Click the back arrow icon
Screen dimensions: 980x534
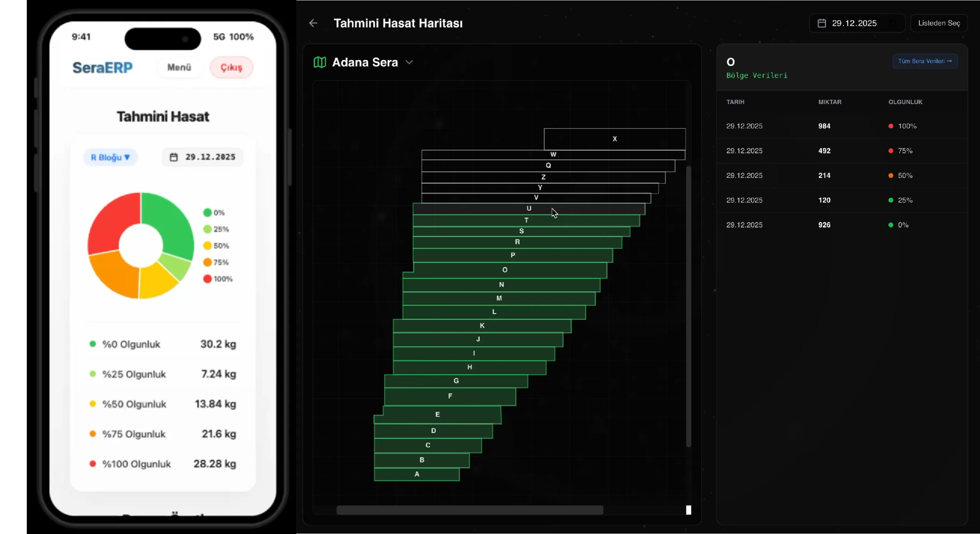click(x=313, y=23)
